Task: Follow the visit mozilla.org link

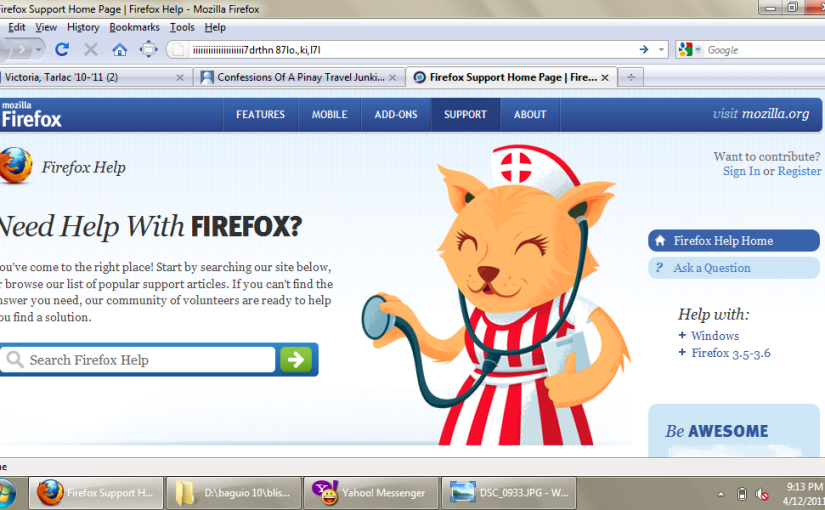Action: tap(761, 114)
